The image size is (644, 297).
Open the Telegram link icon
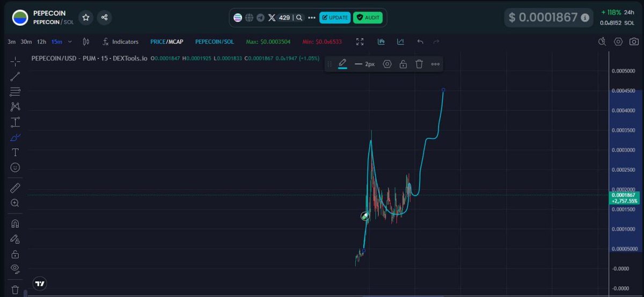[260, 18]
